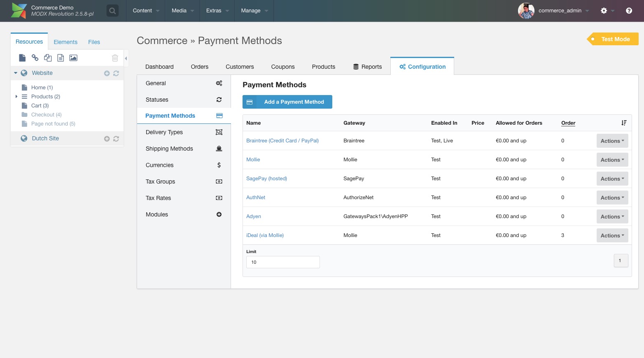The width and height of the screenshot is (644, 358).
Task: Select Payment Methods in configuration sidebar
Action: point(184,116)
